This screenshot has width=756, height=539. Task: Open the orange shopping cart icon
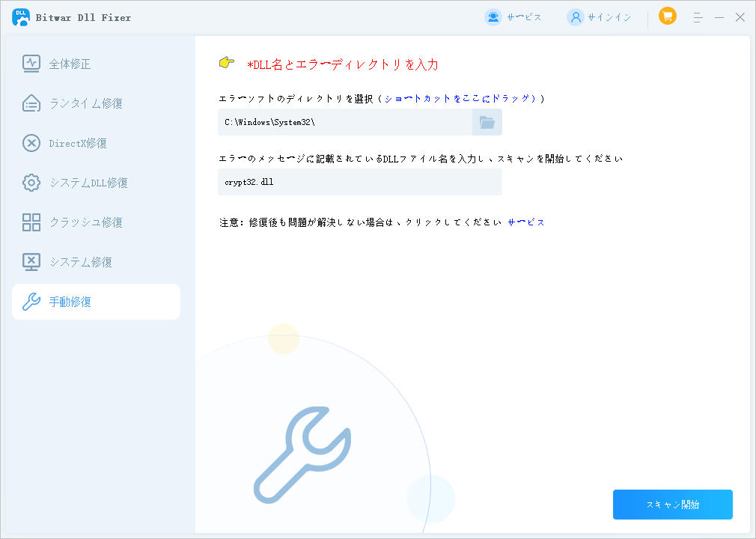pyautogui.click(x=667, y=16)
